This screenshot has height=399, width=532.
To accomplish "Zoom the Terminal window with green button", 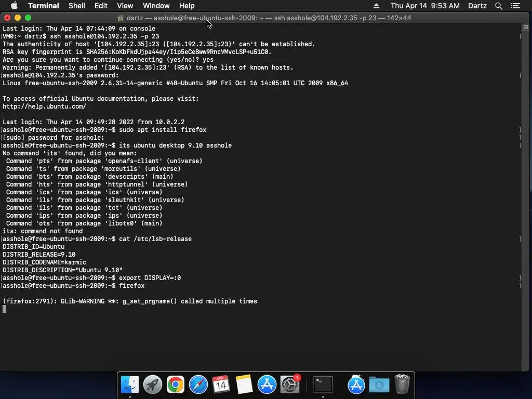I will (x=28, y=18).
